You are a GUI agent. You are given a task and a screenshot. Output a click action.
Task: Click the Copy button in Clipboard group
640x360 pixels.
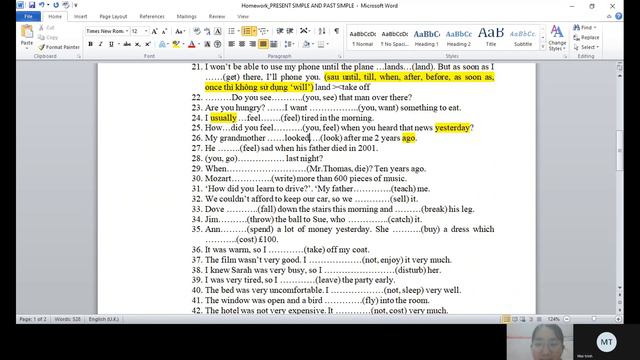[x=48, y=38]
